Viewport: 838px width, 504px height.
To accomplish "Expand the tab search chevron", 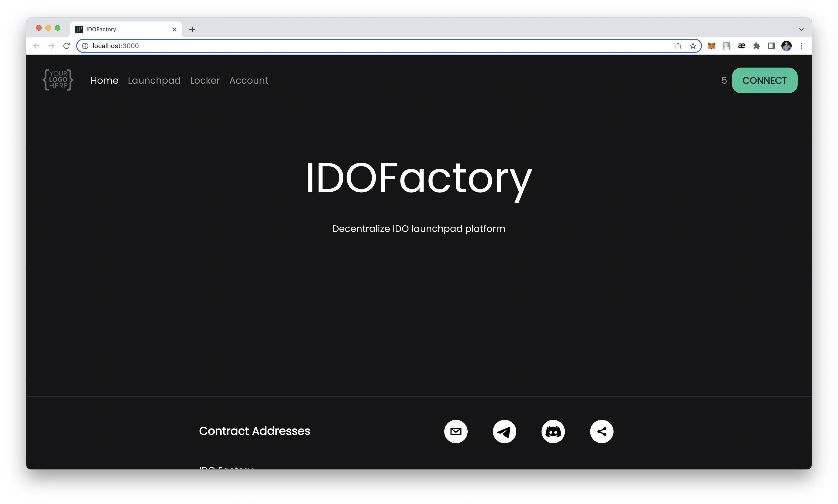I will (x=801, y=29).
